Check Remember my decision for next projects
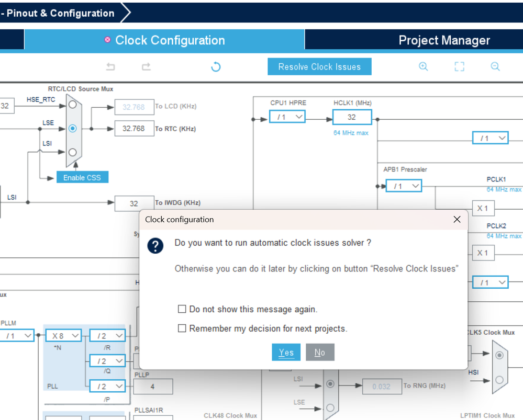 click(x=182, y=328)
